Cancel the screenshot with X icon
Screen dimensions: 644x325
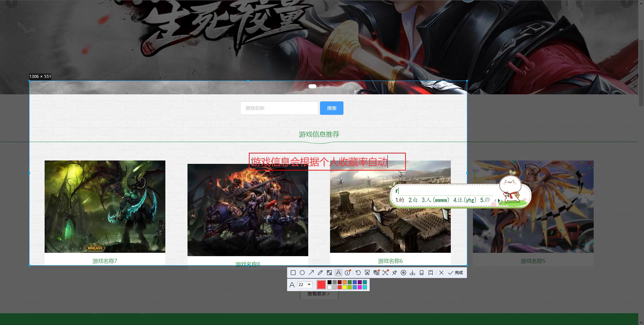click(441, 273)
